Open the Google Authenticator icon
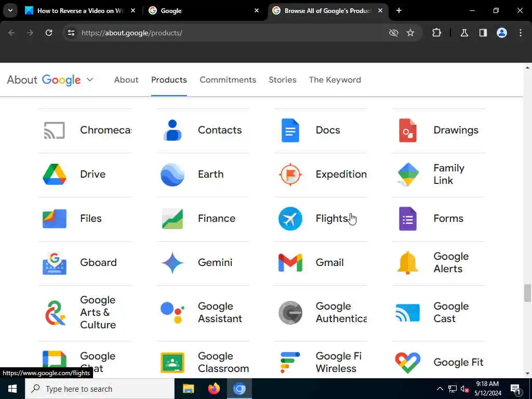The image size is (532, 399). pyautogui.click(x=290, y=313)
